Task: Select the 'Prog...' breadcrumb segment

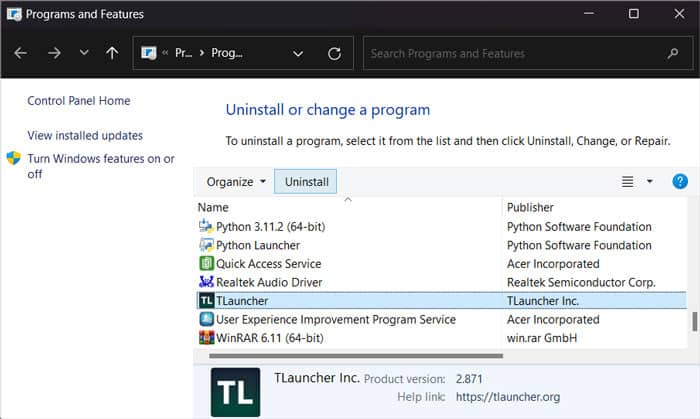Action: (x=227, y=53)
